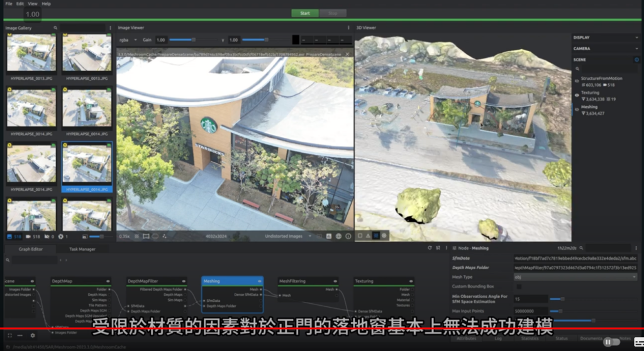Open the Mesh Type obj dropdown
This screenshot has width=644, height=351.
click(x=575, y=277)
